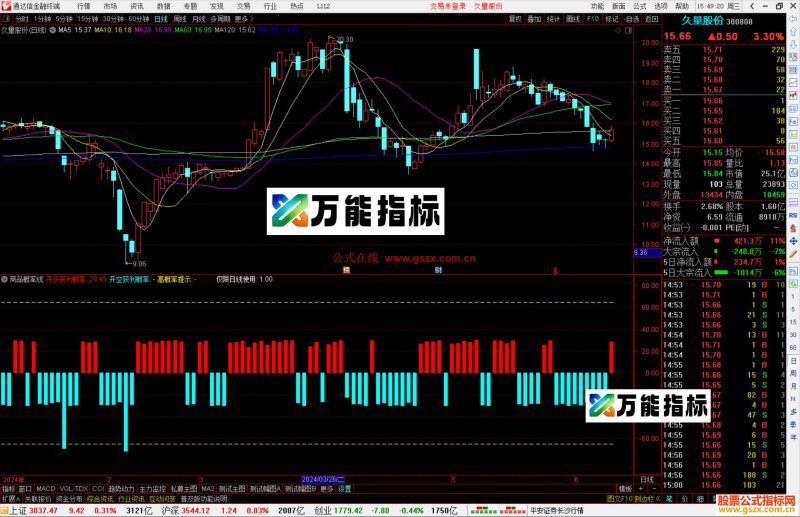Click the settings circle beside 久量股份(日线) title
Image resolution: width=800 pixels, height=517 pixels.
pos(53,30)
